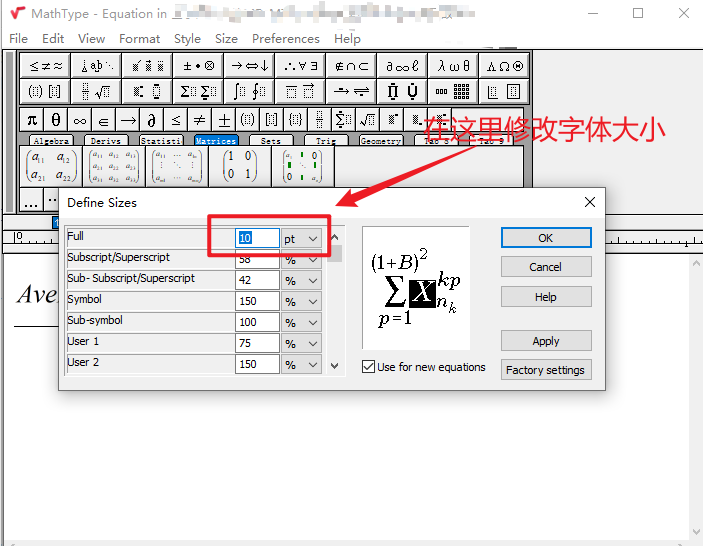Open the fence templates palette

click(45, 91)
